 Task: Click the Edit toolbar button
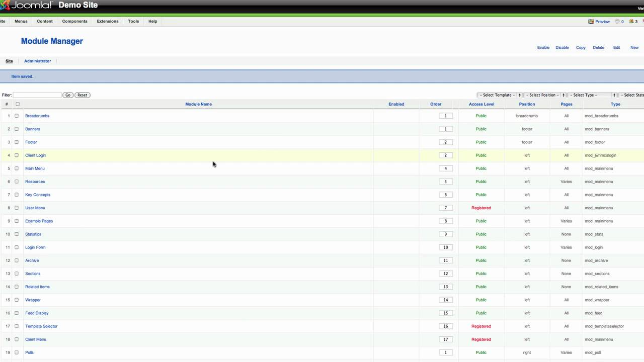(616, 47)
